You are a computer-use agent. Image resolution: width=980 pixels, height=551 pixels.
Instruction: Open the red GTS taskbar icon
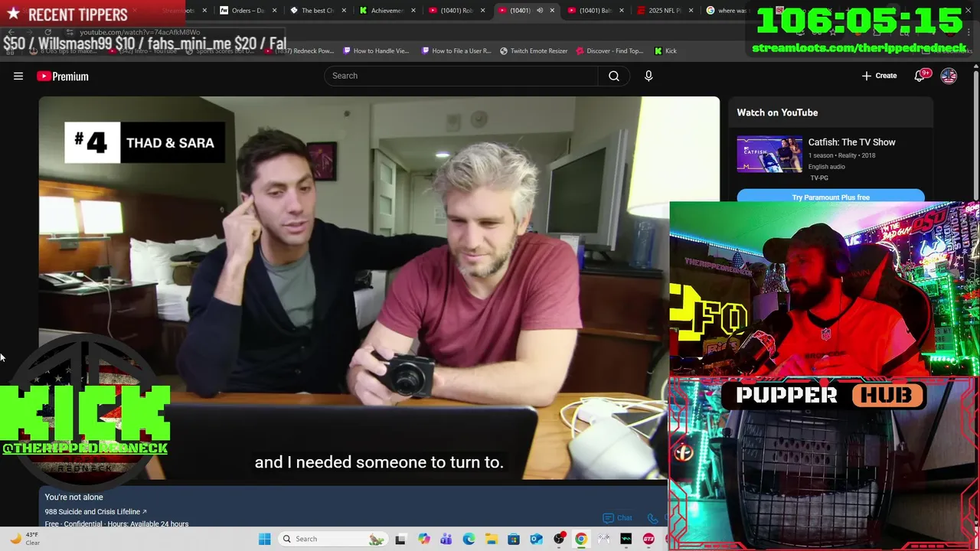pyautogui.click(x=649, y=539)
